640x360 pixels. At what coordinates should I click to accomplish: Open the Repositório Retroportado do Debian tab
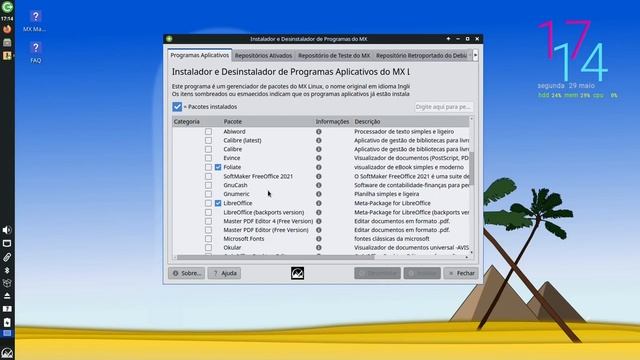pyautogui.click(x=422, y=56)
